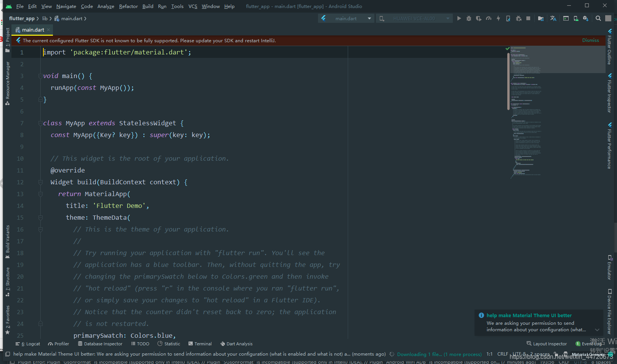Dismiss the Flutter SDK warning banner
The height and width of the screenshot is (364, 617).
pos(590,40)
